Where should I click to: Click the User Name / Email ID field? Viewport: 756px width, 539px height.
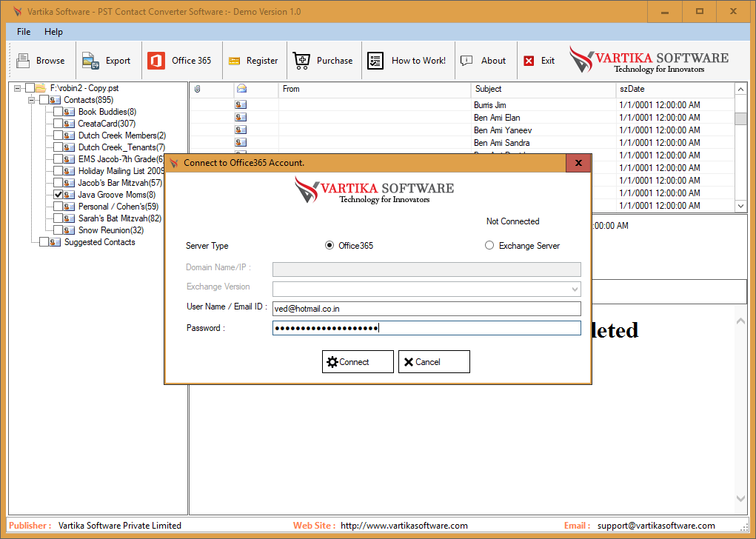click(426, 309)
